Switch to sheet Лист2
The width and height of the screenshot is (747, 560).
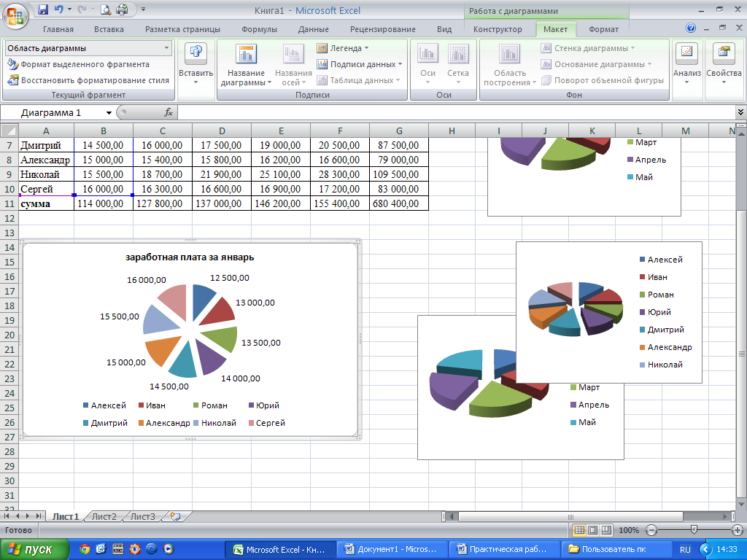104,517
